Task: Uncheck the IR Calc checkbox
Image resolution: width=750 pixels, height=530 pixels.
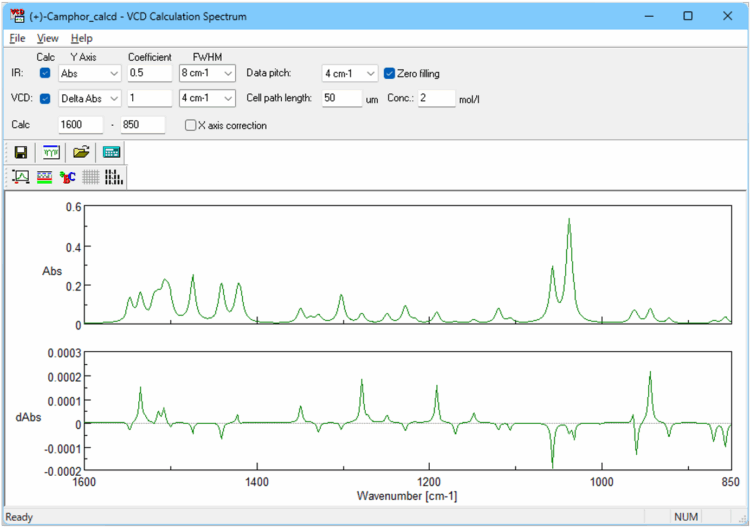Action: click(45, 73)
